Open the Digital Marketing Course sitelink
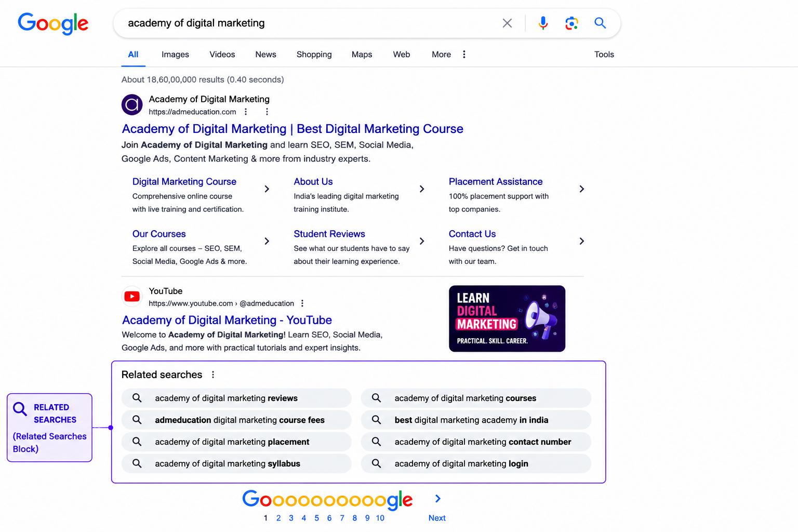The image size is (798, 532). (x=184, y=182)
